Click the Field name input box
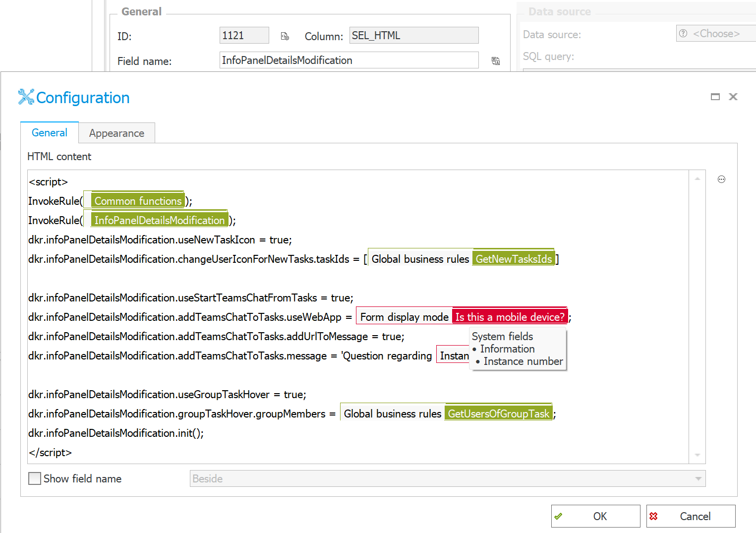This screenshot has height=533, width=756. point(349,60)
